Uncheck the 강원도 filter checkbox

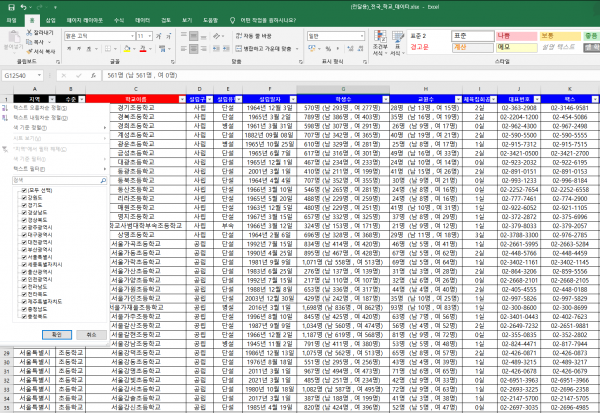(23, 197)
